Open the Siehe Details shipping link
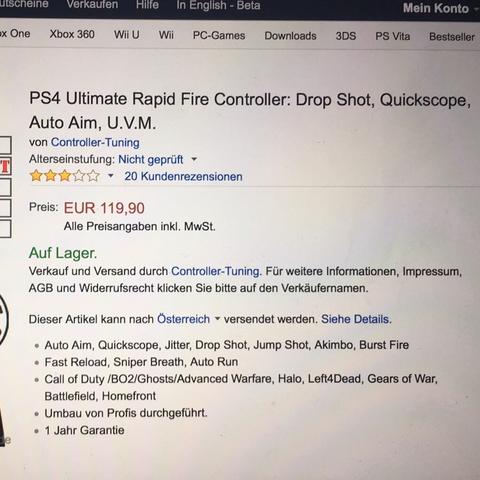 356,319
